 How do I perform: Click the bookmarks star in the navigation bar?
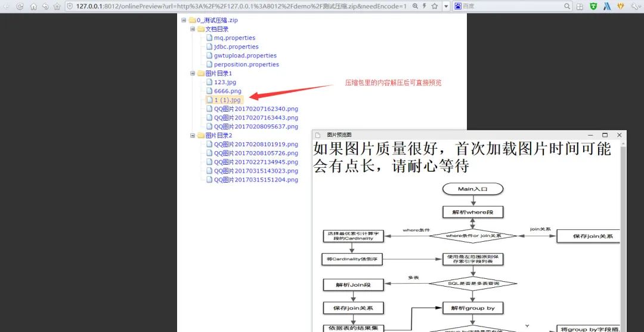(57, 6)
